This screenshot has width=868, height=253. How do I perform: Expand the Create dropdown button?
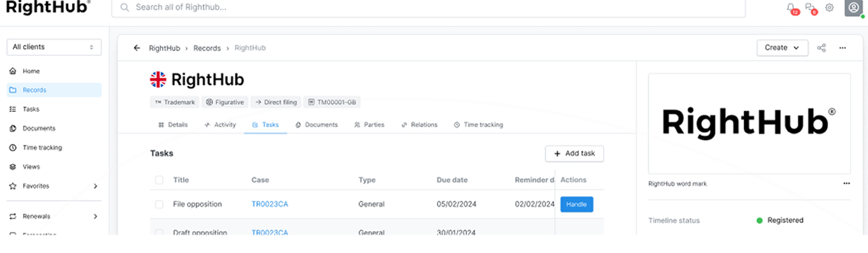pyautogui.click(x=782, y=48)
